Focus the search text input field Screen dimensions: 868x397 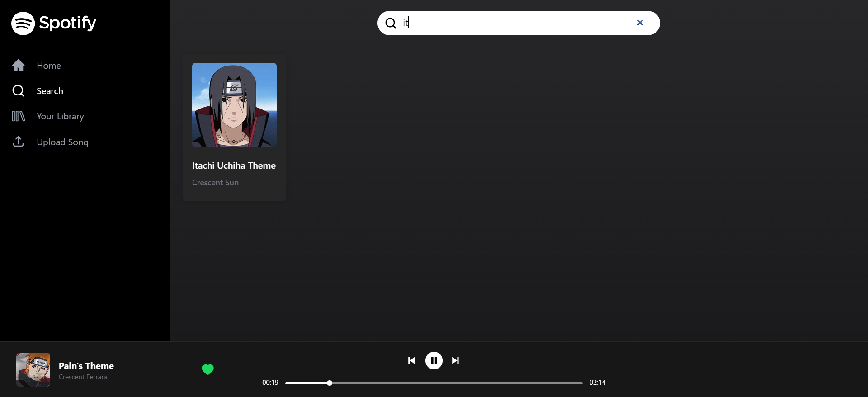coord(515,23)
